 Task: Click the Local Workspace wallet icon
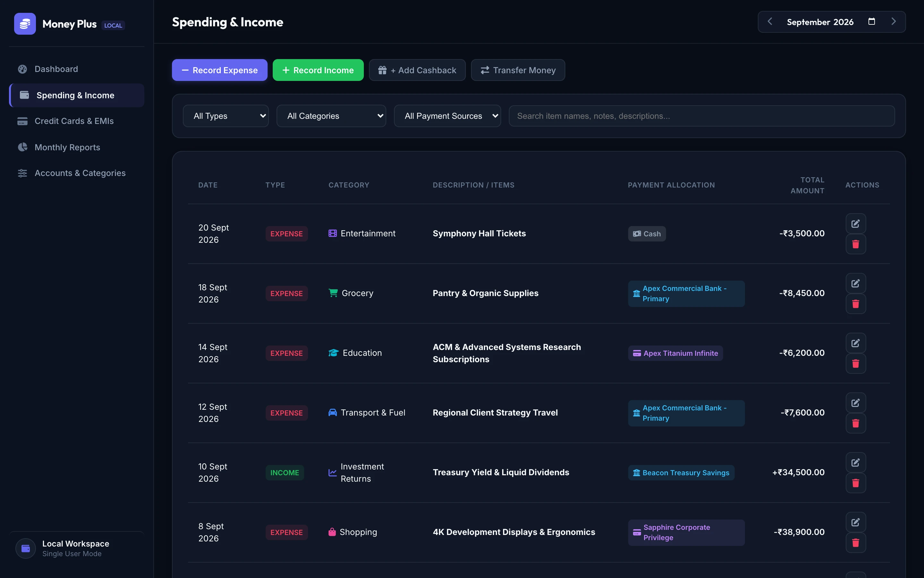(26, 548)
